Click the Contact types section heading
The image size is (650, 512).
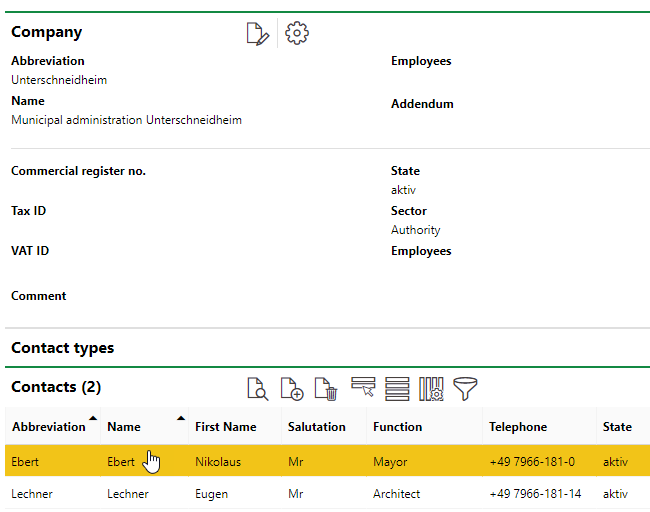coord(63,348)
